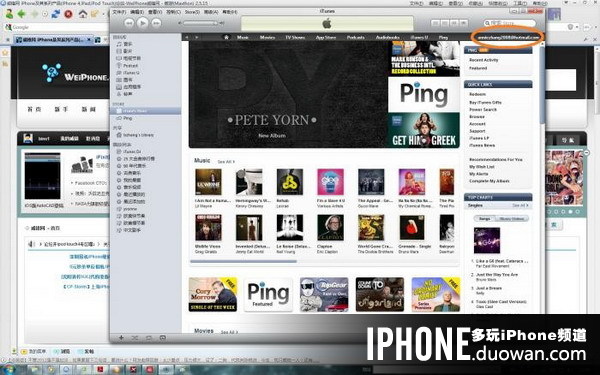Click the large Ping promo banner
This screenshot has height=375, width=600.
[x=424, y=95]
